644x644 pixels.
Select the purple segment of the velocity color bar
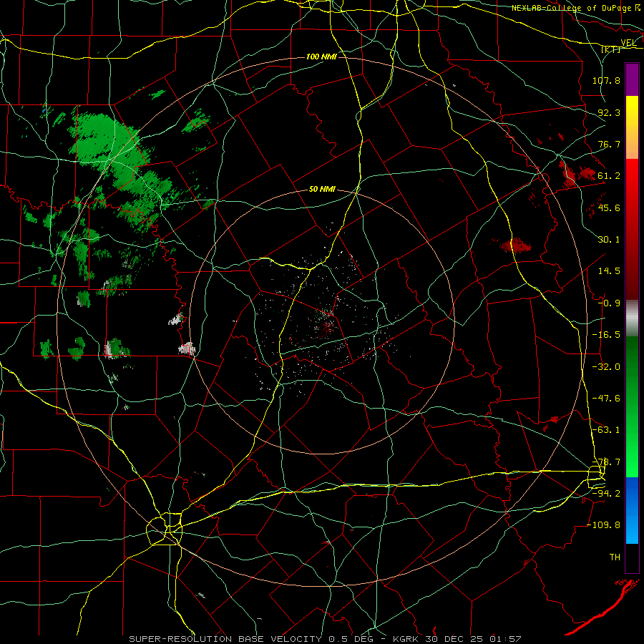(x=632, y=79)
